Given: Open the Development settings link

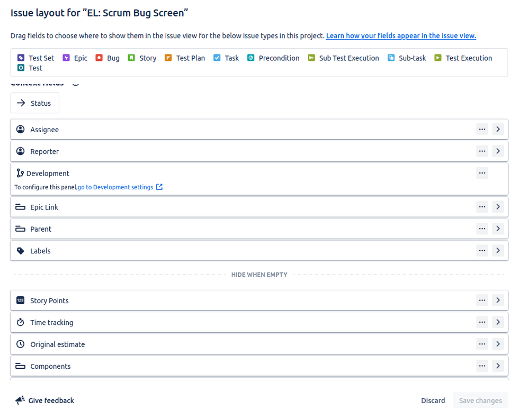Looking at the screenshot, I should click(x=115, y=187).
